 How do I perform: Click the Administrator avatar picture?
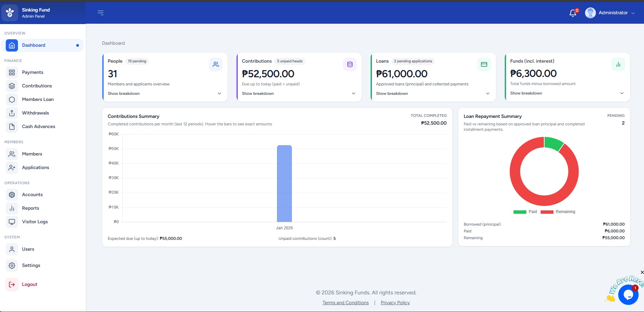click(x=590, y=13)
